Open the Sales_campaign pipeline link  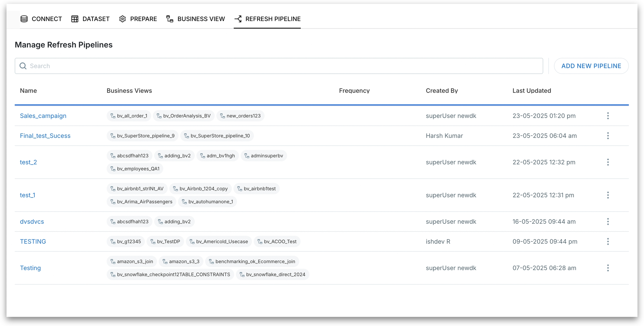point(43,116)
